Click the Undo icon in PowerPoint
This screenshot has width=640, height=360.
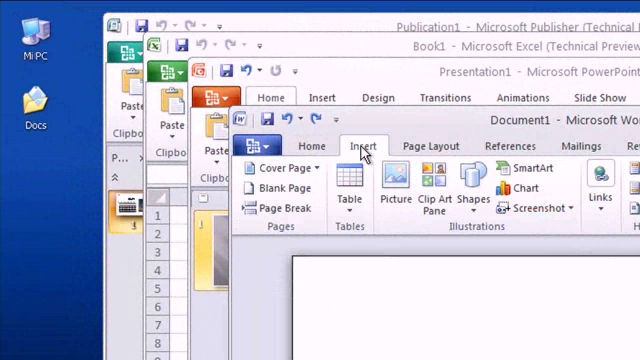click(246, 70)
